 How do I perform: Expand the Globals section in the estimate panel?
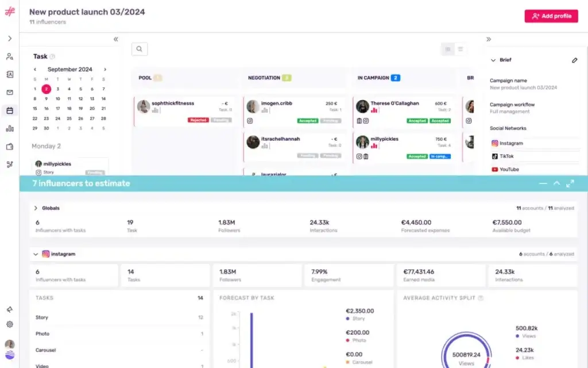[36, 208]
